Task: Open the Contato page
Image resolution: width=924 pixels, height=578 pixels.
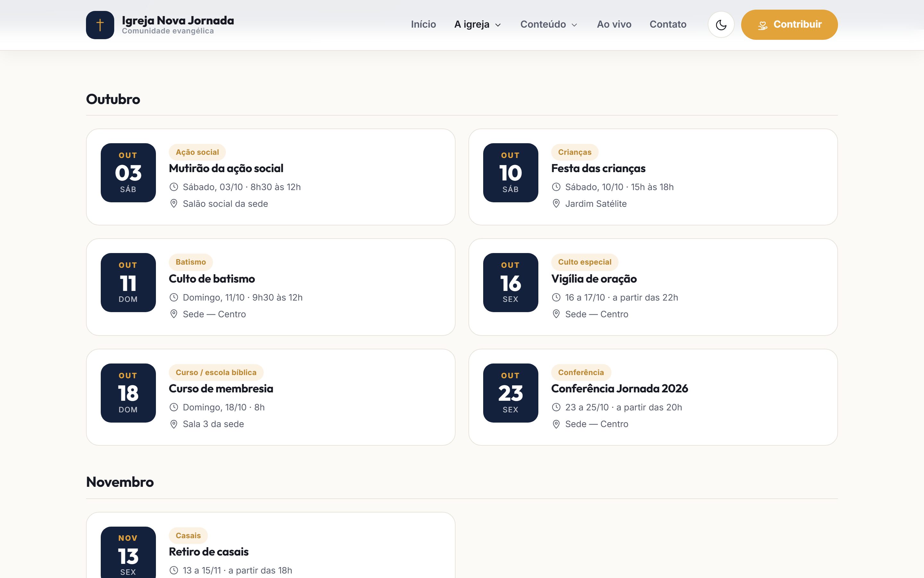Action: (x=668, y=24)
